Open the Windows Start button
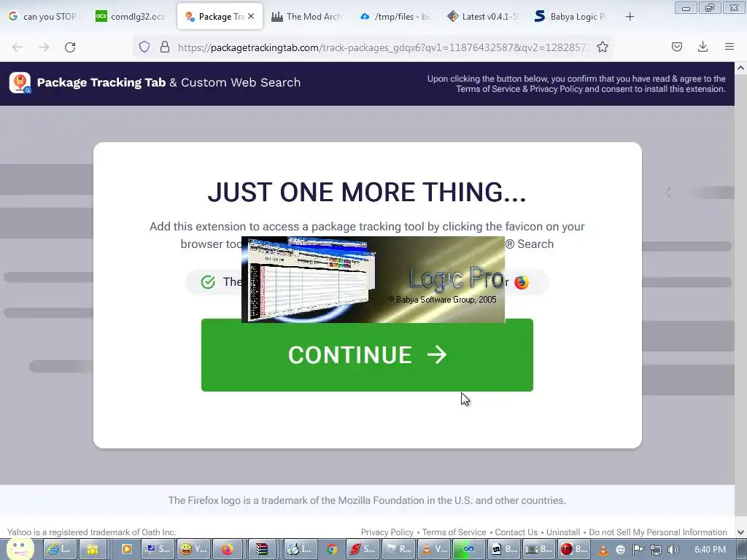This screenshot has height=560, width=747. (20, 548)
